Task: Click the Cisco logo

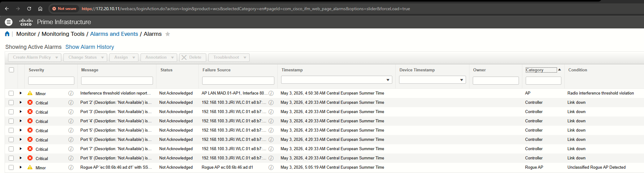Action: pyautogui.click(x=26, y=22)
